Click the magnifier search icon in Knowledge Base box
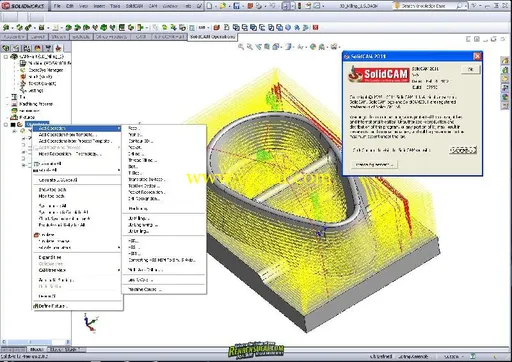The image size is (512, 362). [460, 6]
